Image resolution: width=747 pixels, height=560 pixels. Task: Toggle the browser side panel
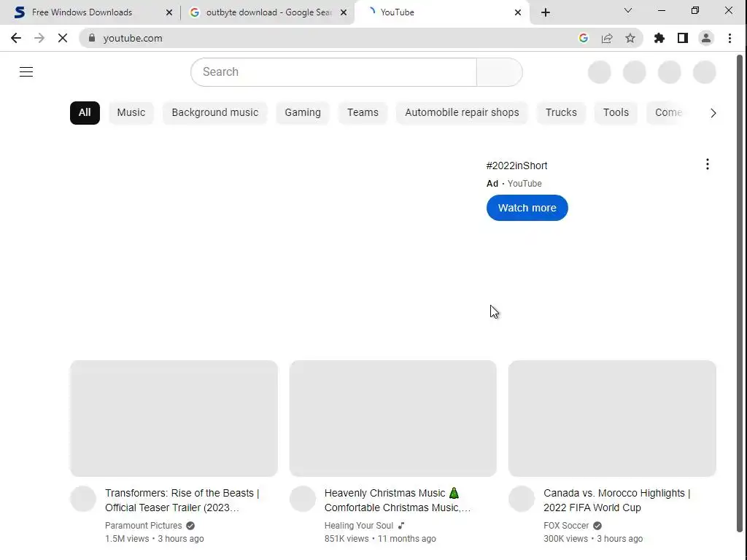[x=683, y=38]
